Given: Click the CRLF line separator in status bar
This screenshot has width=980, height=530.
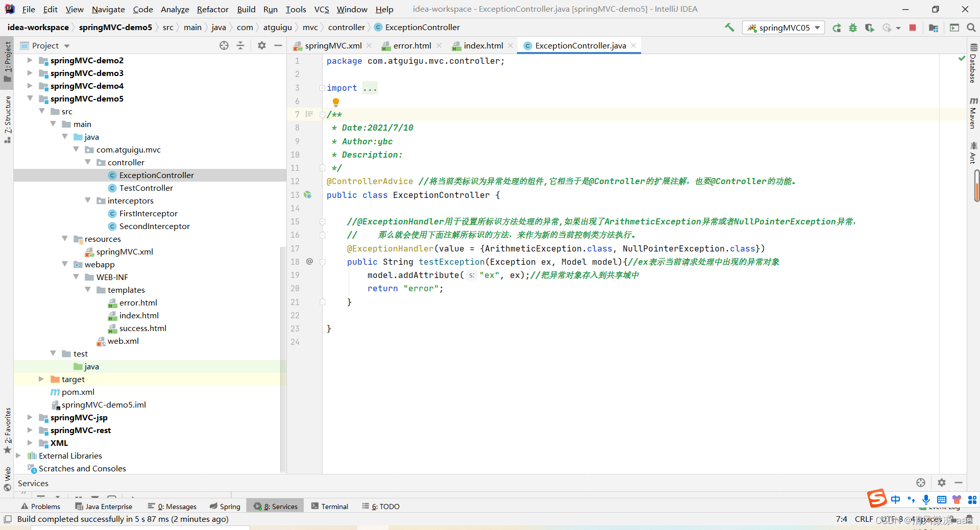Looking at the screenshot, I should click(x=864, y=519).
